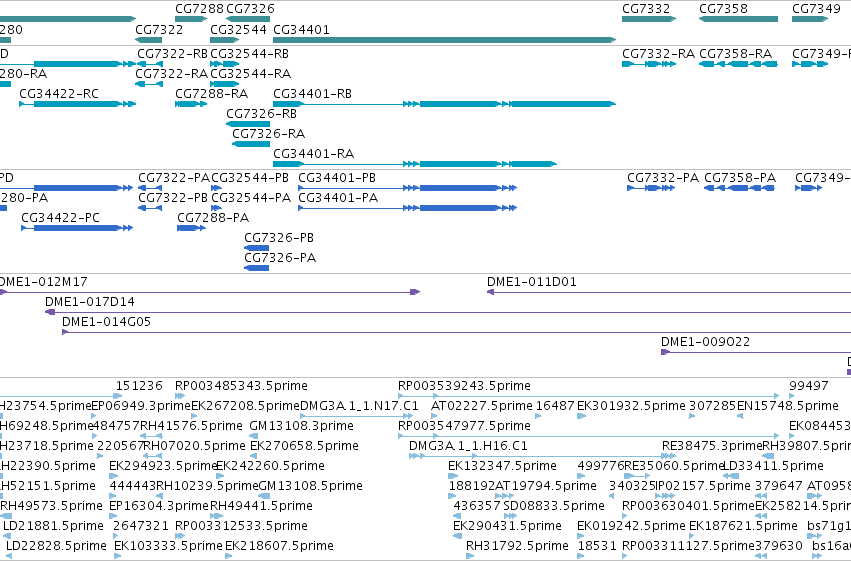
Task: Click the CG7288 gene label
Action: coord(199,9)
